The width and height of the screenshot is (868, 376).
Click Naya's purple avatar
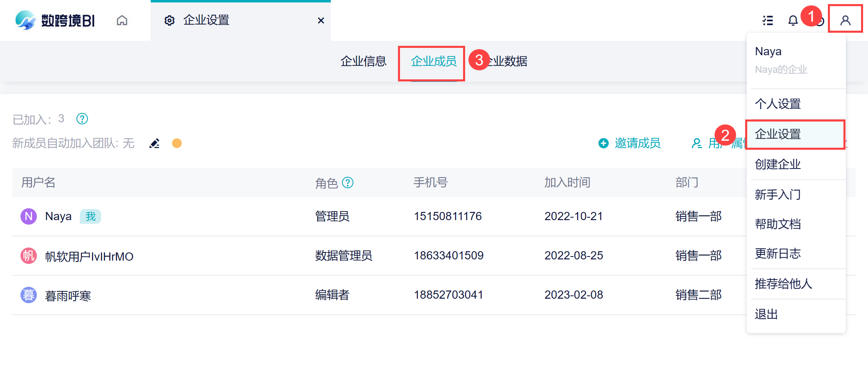tap(29, 216)
